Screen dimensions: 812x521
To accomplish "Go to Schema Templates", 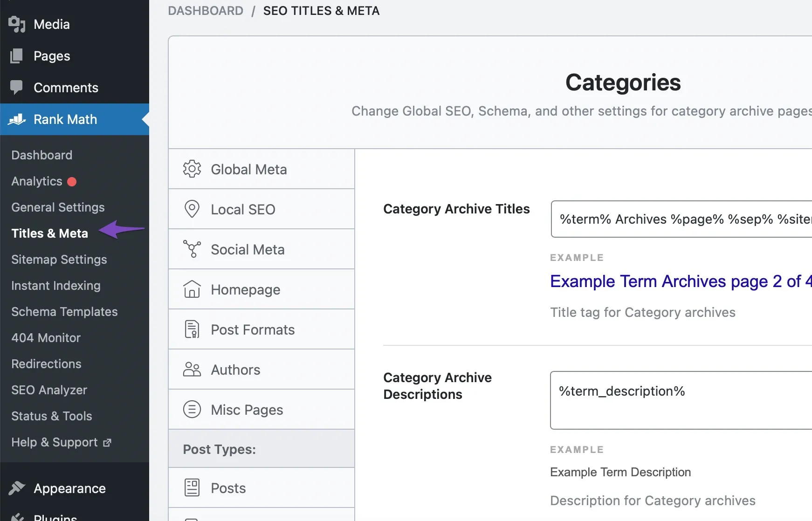I will click(x=64, y=311).
